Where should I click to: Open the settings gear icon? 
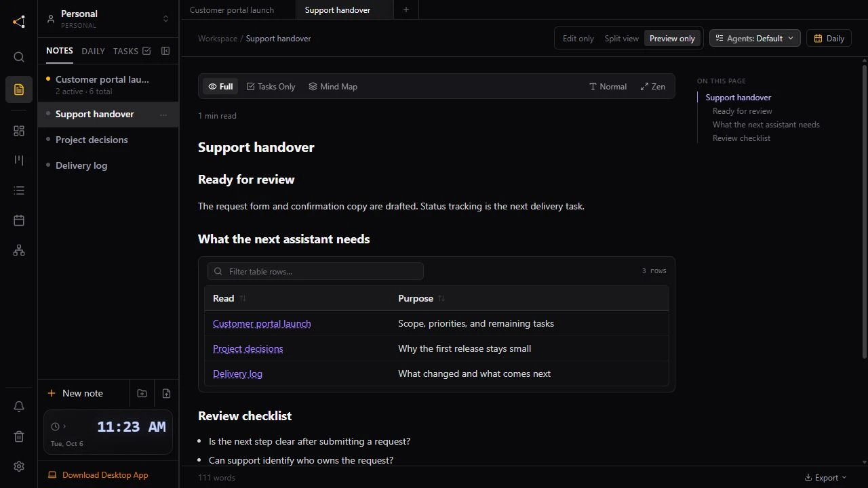19,466
